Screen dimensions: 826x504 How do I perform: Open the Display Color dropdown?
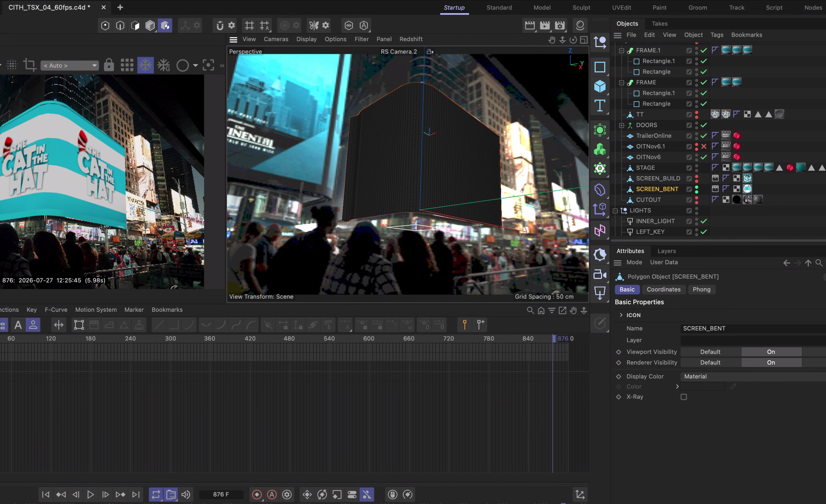[753, 376]
